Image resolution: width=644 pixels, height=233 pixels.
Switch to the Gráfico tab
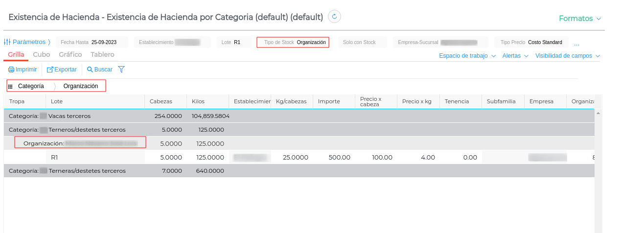pos(70,55)
